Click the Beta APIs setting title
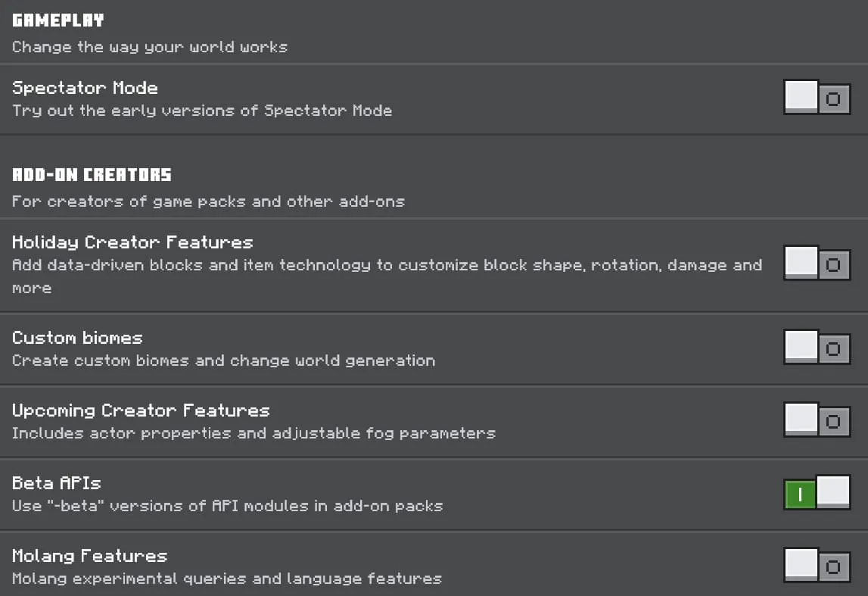This screenshot has height=596, width=868. pyautogui.click(x=57, y=483)
